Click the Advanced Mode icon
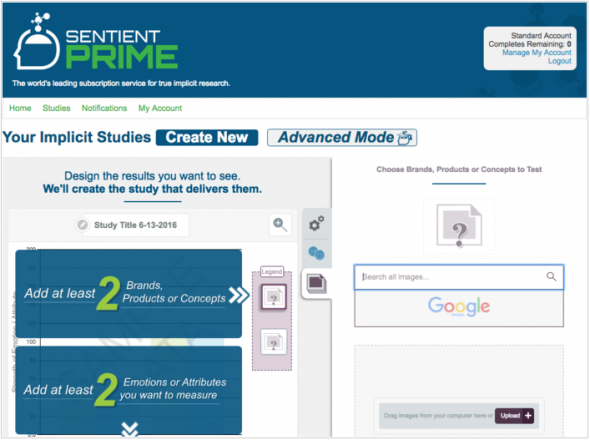Viewport: 590px width, 440px height. [405, 137]
